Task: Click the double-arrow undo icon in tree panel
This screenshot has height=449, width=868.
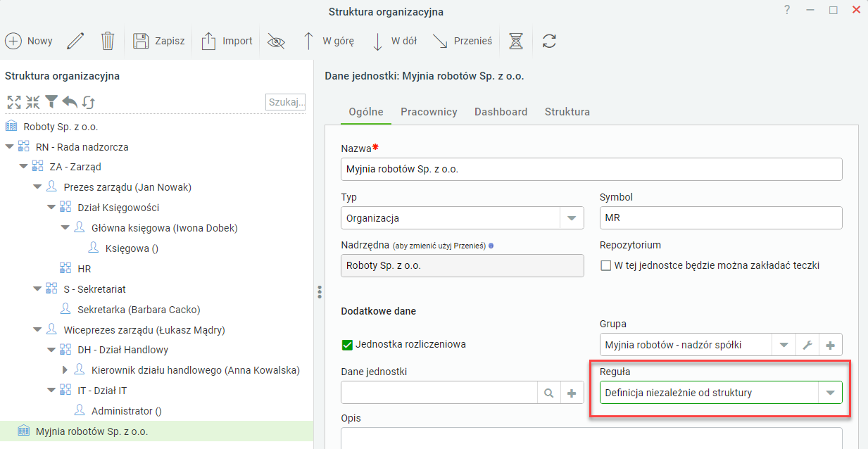Action: pyautogui.click(x=70, y=102)
